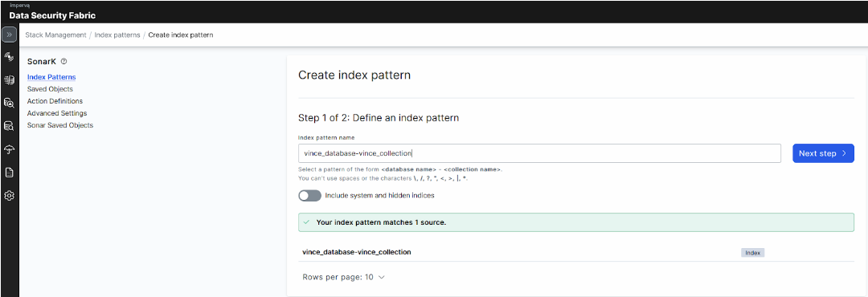Click the Index pattern name field
Screen dimensions: 868x297
[539, 153]
